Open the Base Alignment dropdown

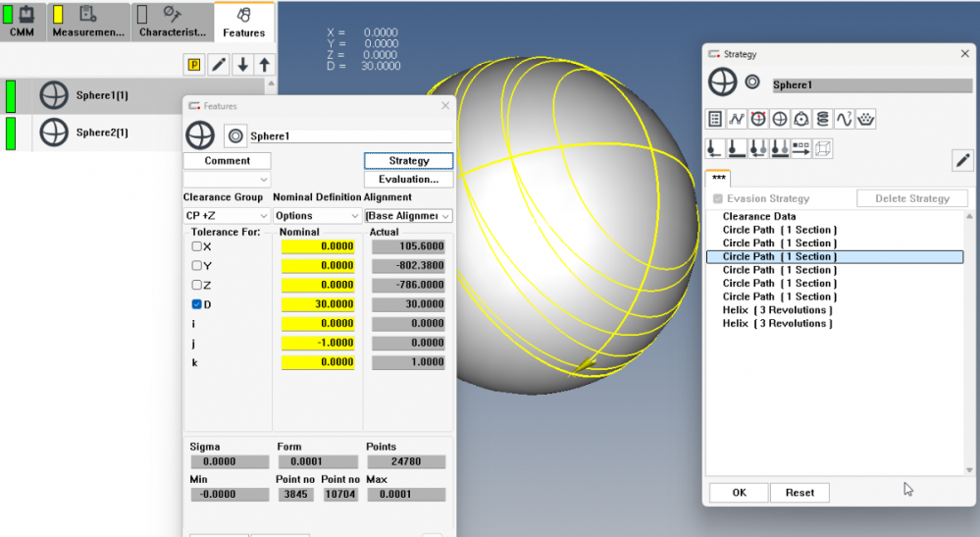(x=408, y=216)
